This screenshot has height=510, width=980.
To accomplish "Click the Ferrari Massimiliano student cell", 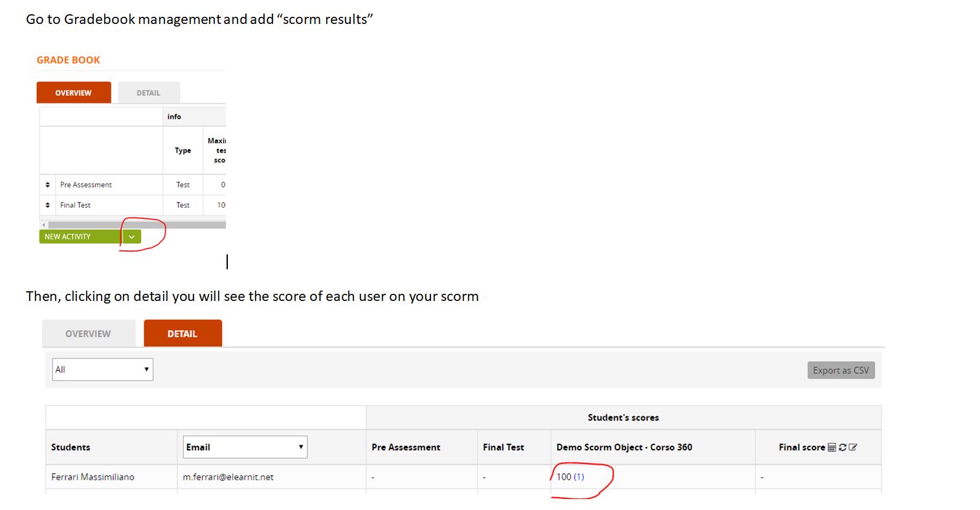I will tap(93, 477).
